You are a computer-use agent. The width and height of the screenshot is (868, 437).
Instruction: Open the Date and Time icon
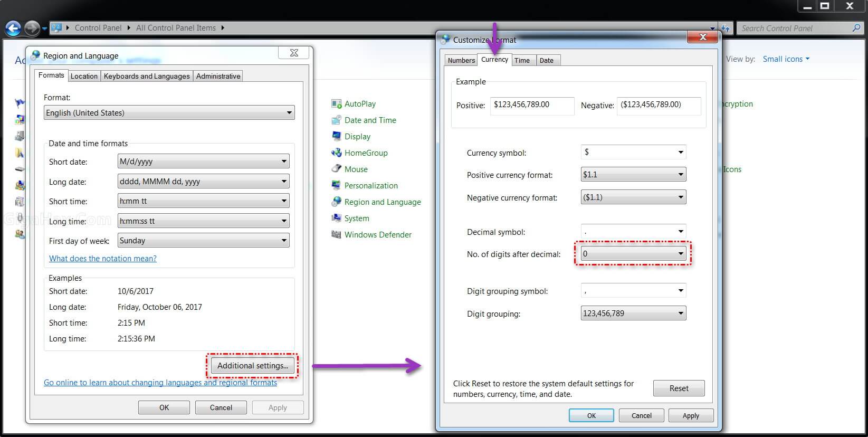click(336, 120)
